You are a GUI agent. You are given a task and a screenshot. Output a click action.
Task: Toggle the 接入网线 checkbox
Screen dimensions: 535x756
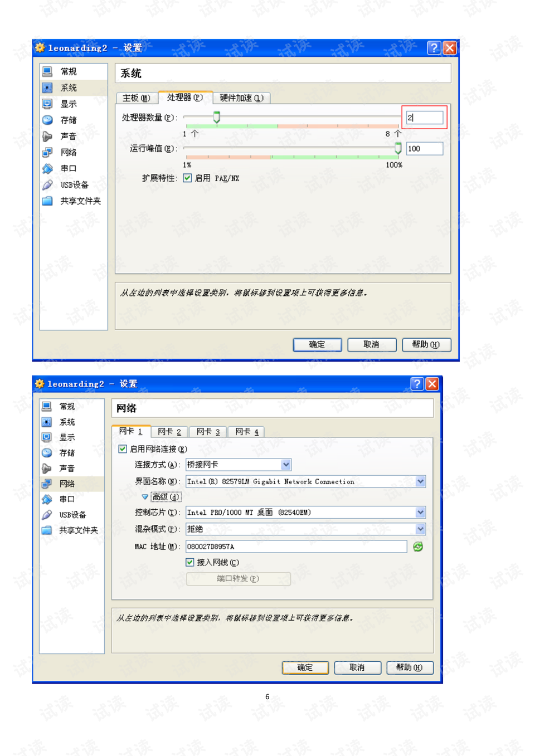click(x=190, y=562)
